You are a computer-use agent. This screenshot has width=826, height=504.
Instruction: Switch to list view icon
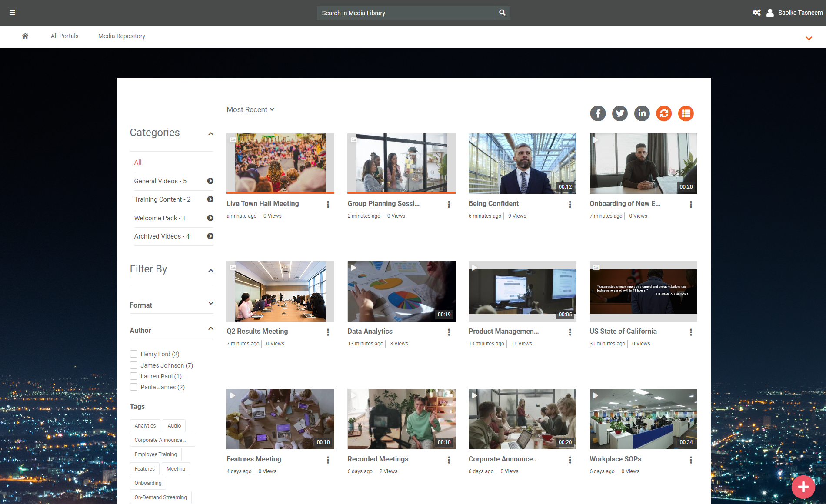(686, 113)
